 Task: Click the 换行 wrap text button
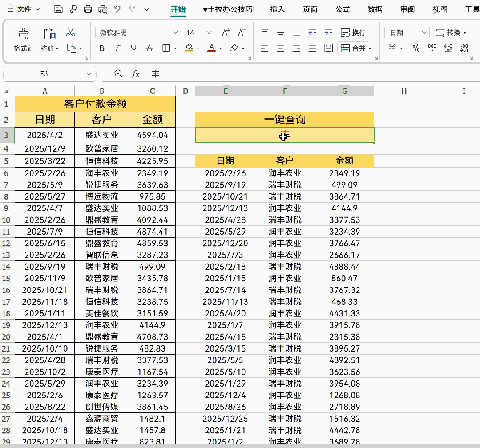pos(353,32)
